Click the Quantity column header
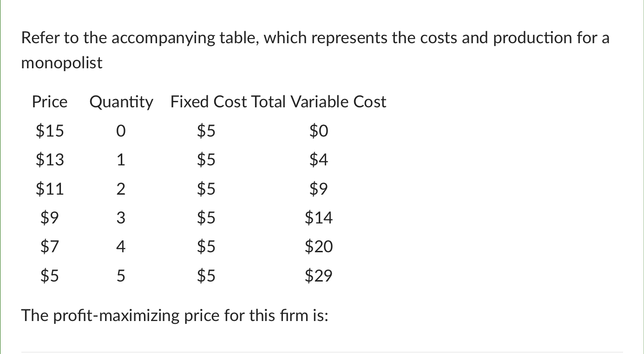The image size is (644, 354). [x=121, y=102]
